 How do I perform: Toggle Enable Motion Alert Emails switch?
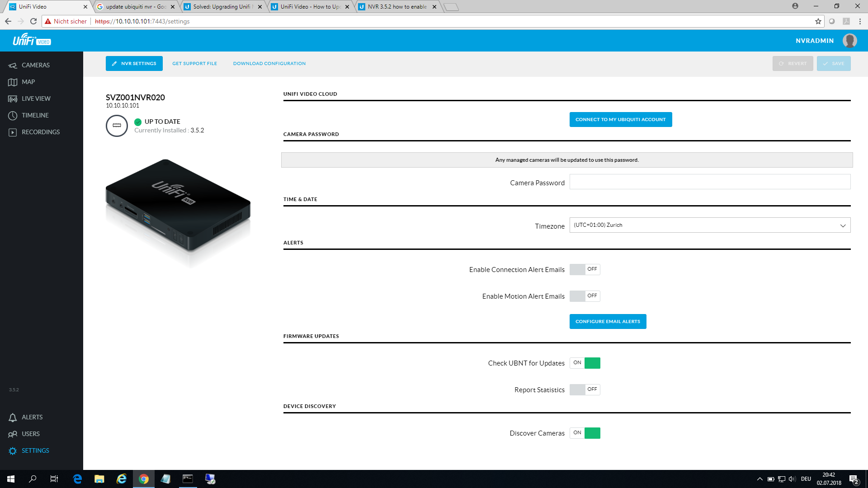(585, 296)
